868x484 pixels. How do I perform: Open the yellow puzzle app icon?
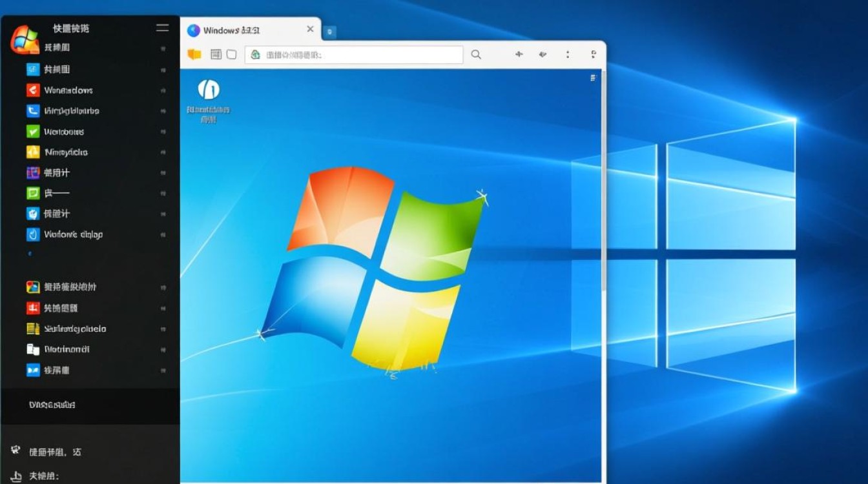tap(33, 152)
